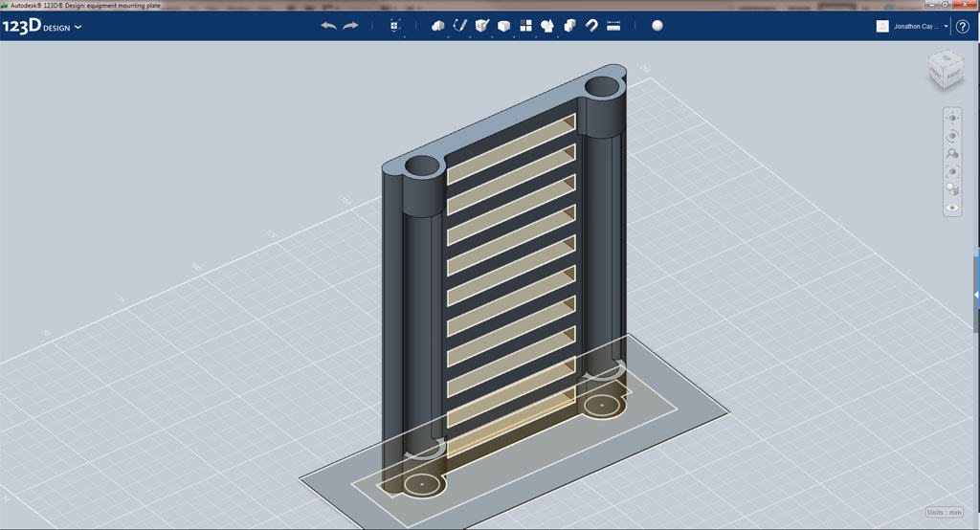This screenshot has width=980, height=530.
Task: Click the Fit to view tool
Action: (952, 170)
